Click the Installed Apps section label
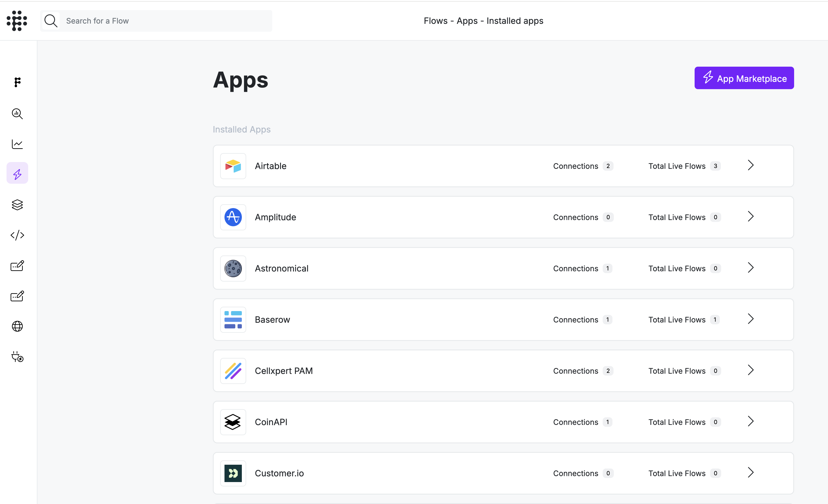828x504 pixels. (x=242, y=130)
